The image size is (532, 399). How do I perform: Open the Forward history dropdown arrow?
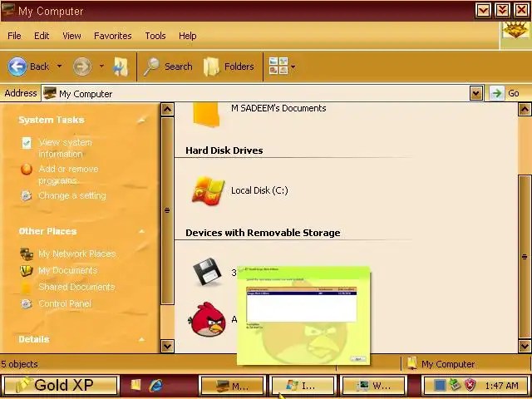[x=101, y=66]
